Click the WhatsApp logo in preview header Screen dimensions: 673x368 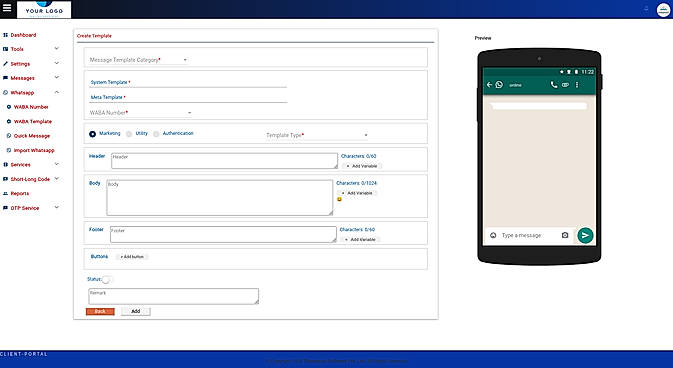(499, 85)
